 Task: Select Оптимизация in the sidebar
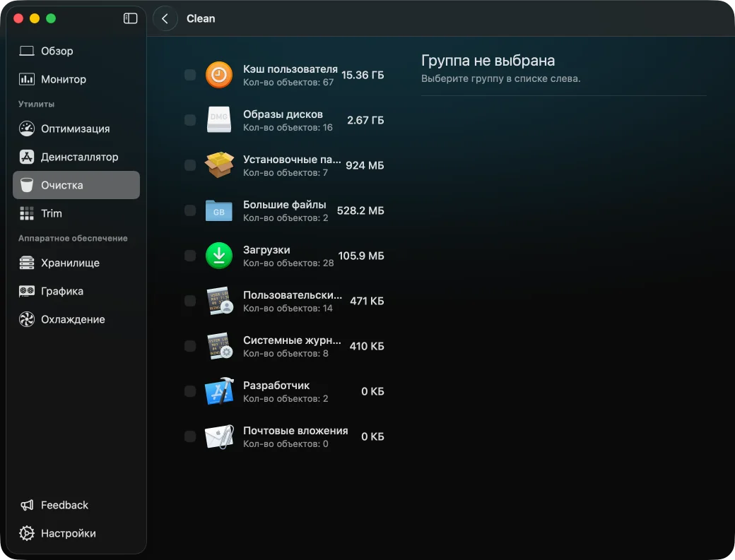76,129
